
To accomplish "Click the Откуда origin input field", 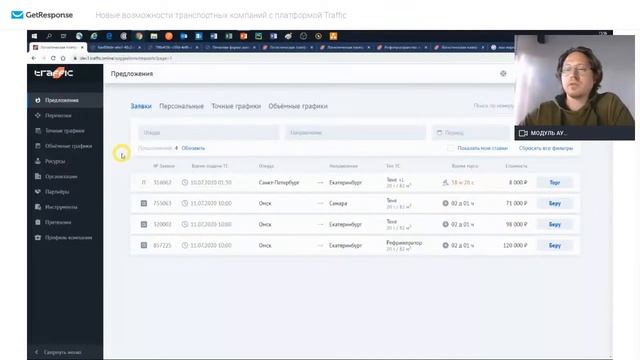I will point(209,133).
